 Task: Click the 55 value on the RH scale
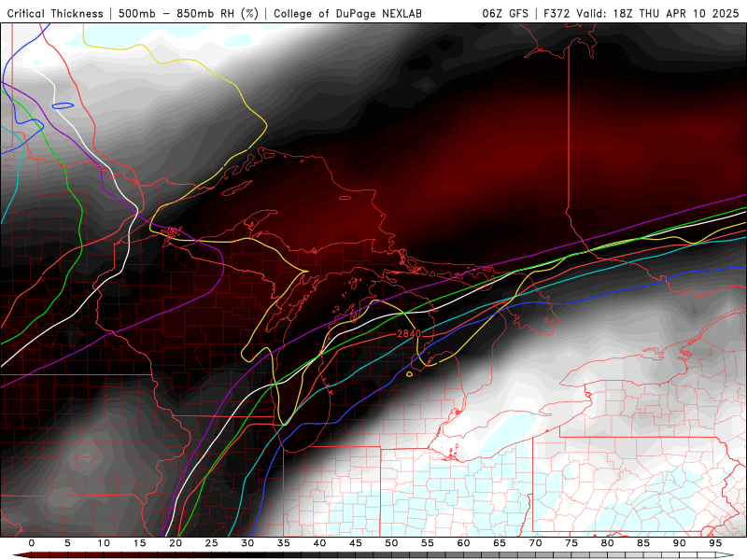[428, 543]
